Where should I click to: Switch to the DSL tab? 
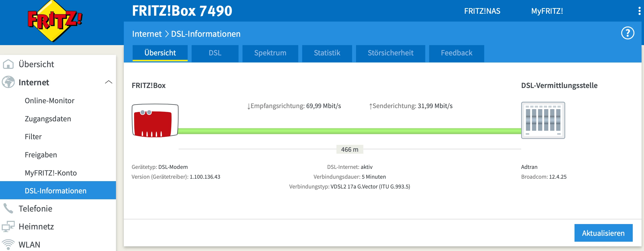click(x=215, y=53)
